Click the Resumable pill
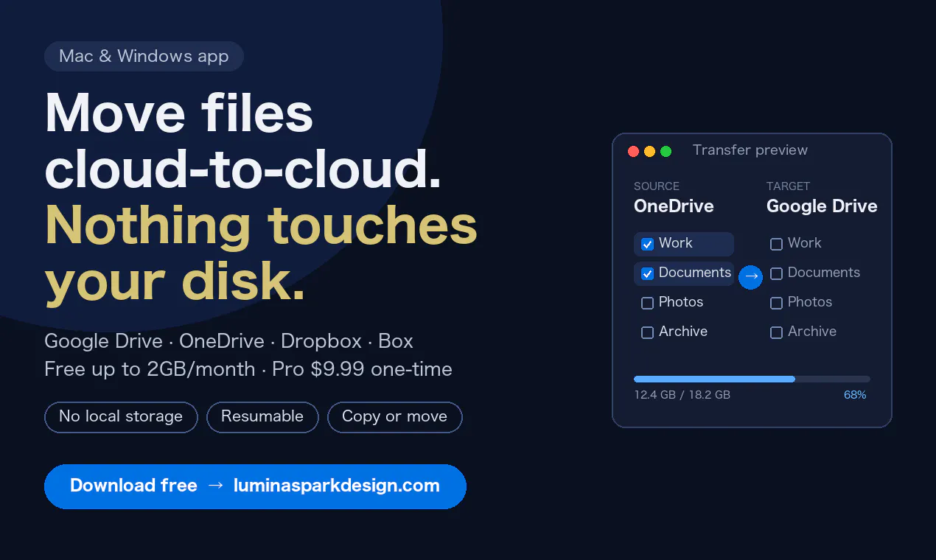Screen dimensions: 936x560 (262, 417)
